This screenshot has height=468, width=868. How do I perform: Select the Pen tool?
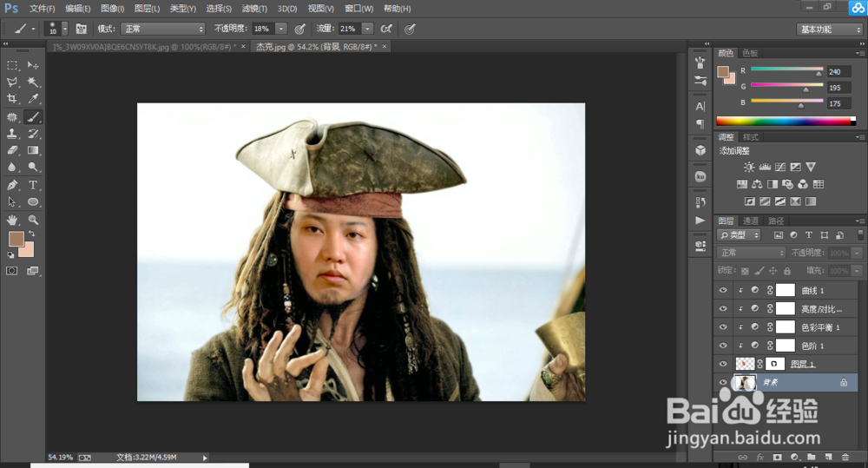pyautogui.click(x=11, y=185)
